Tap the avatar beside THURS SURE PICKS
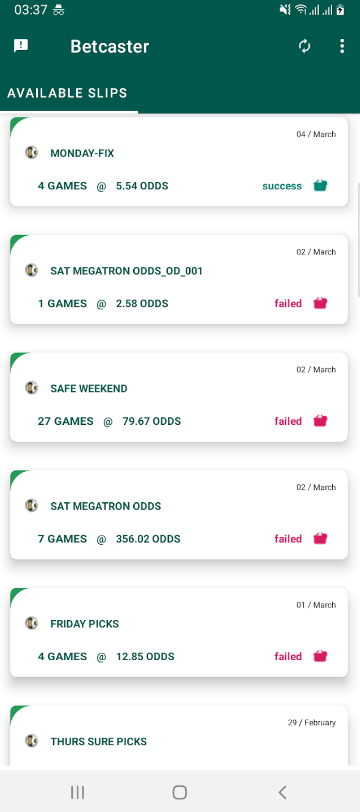This screenshot has width=360, height=812. 32,741
